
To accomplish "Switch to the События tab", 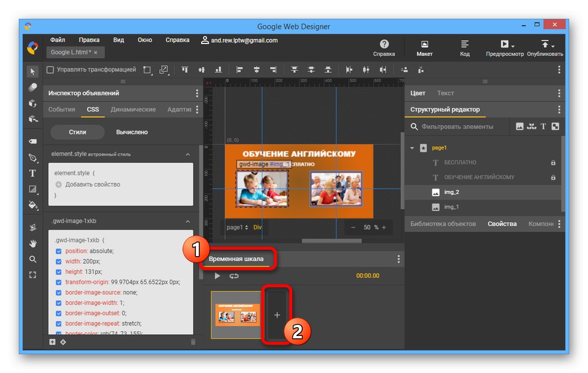I will coord(62,109).
